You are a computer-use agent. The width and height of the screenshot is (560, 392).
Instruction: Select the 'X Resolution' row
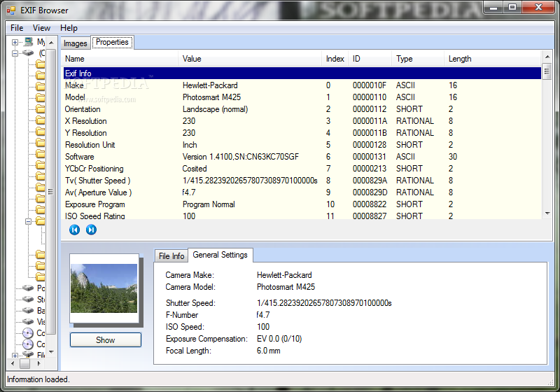302,121
